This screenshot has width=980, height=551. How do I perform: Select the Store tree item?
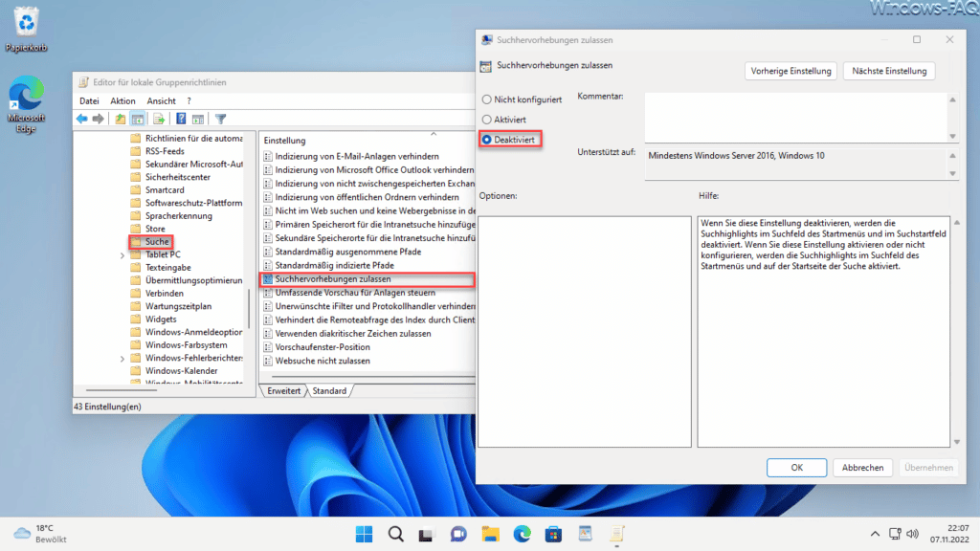(155, 229)
